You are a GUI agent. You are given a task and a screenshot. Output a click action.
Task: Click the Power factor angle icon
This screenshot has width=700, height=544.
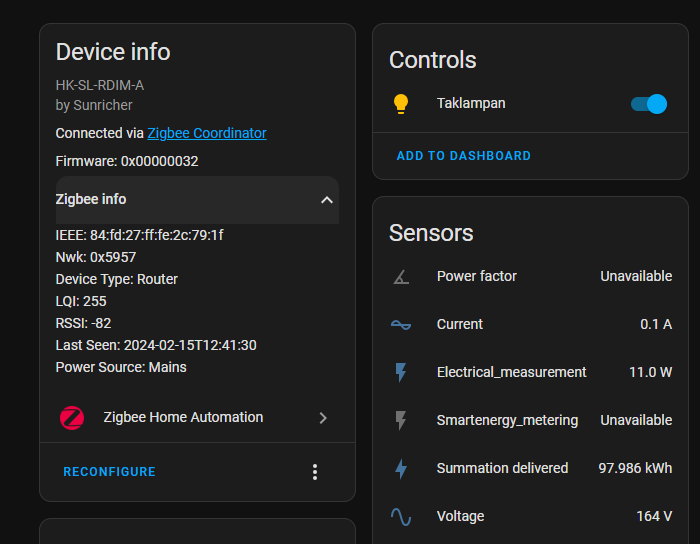coord(401,276)
